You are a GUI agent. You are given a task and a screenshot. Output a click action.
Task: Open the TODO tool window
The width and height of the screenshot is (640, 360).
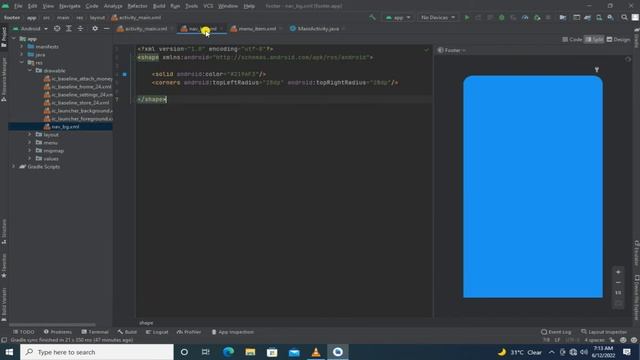tap(24, 332)
